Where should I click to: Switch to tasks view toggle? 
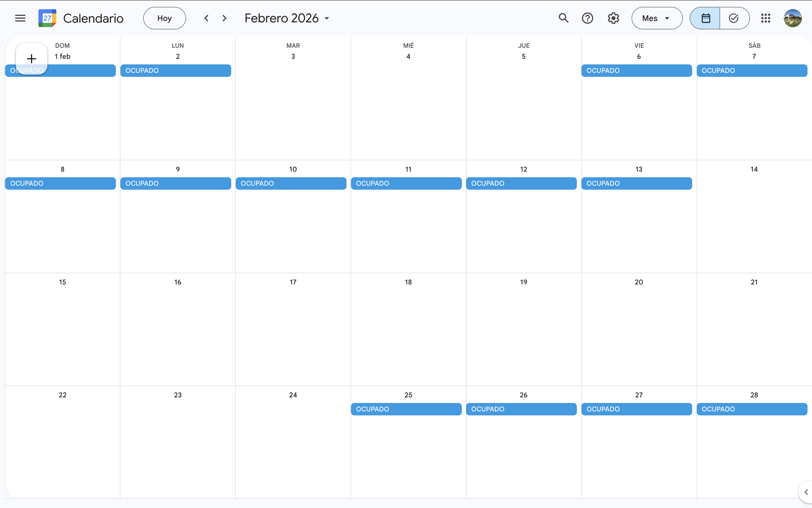(x=734, y=18)
